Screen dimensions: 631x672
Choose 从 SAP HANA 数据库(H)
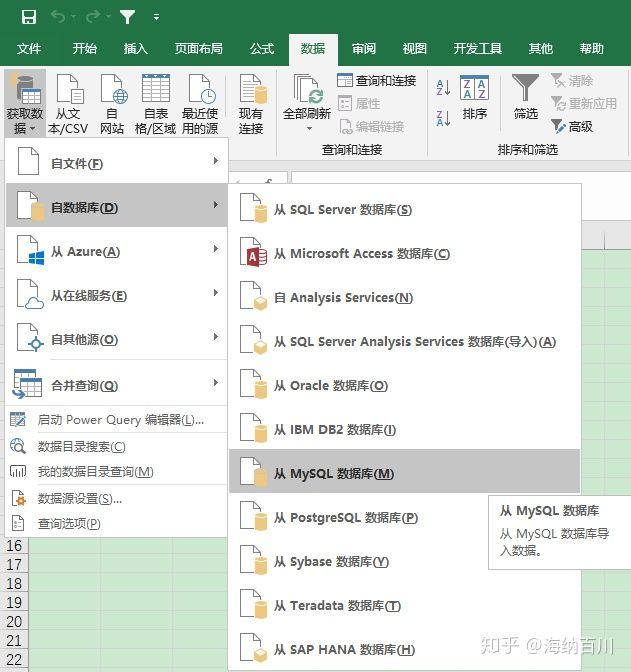pyautogui.click(x=404, y=649)
